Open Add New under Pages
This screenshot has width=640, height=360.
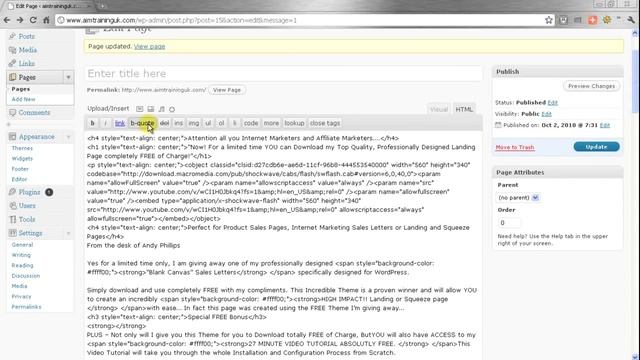(23, 99)
